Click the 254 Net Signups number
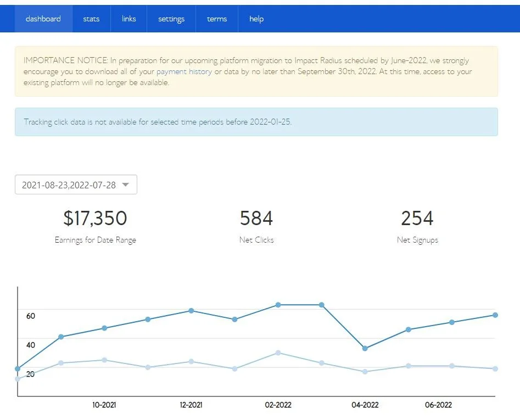 [x=417, y=219]
